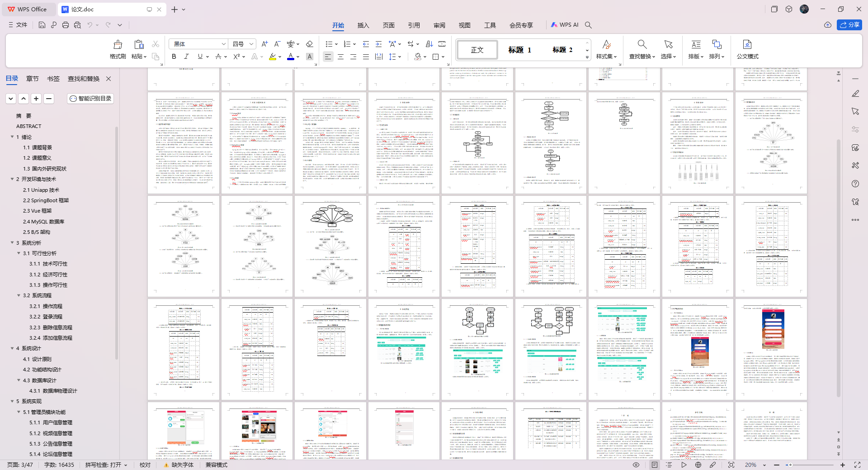
Task: Toggle justify alignment
Action: click(366, 57)
